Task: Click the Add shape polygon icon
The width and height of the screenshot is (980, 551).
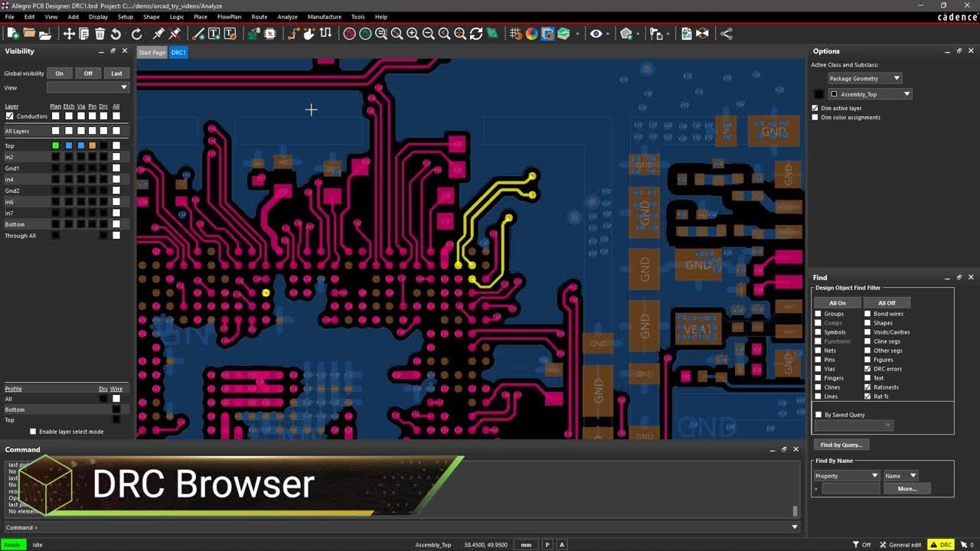Action: tap(626, 34)
